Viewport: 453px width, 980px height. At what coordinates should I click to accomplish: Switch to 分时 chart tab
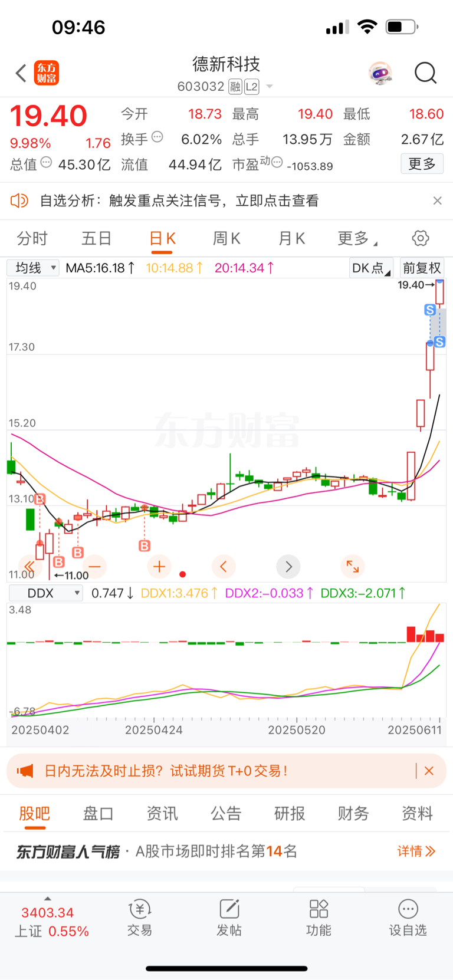tap(32, 238)
